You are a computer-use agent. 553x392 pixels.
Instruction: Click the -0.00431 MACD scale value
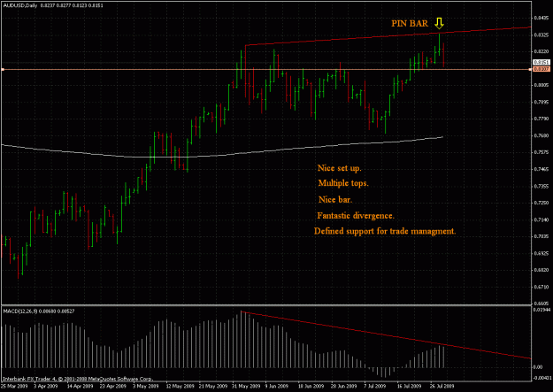point(542,378)
